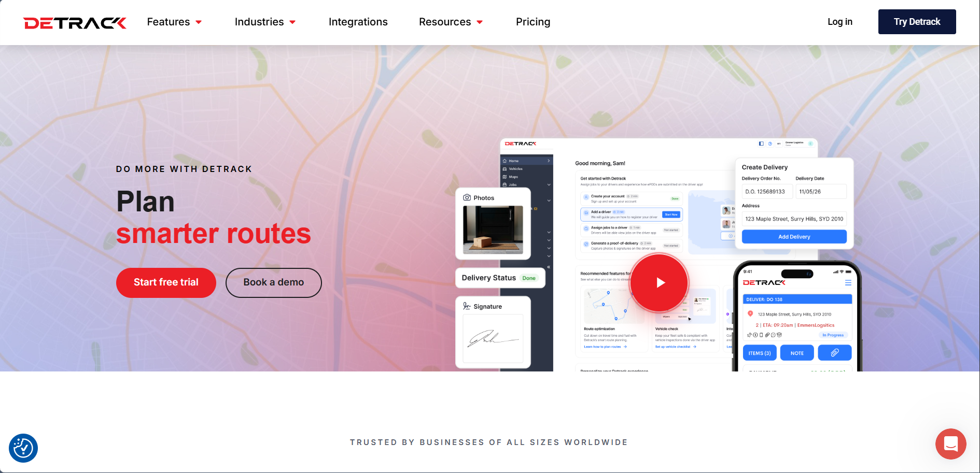
Task: Expand the Industries dropdown menu
Action: (265, 22)
